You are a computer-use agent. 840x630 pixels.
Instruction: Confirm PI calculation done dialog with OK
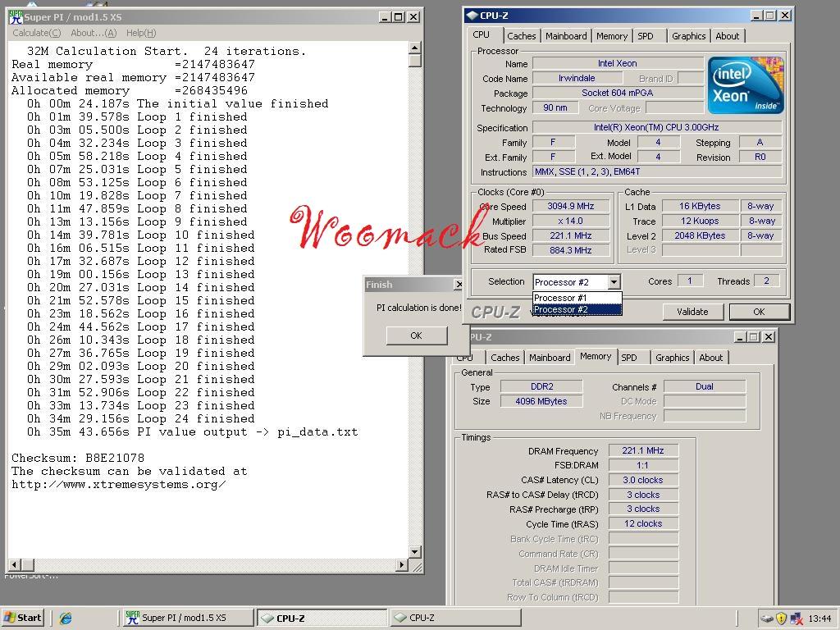coord(416,336)
